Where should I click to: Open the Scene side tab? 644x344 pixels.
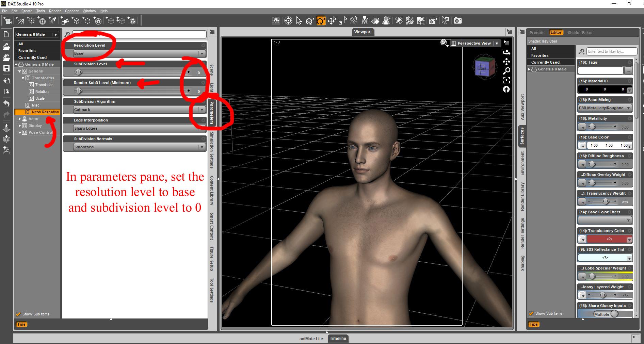point(211,70)
